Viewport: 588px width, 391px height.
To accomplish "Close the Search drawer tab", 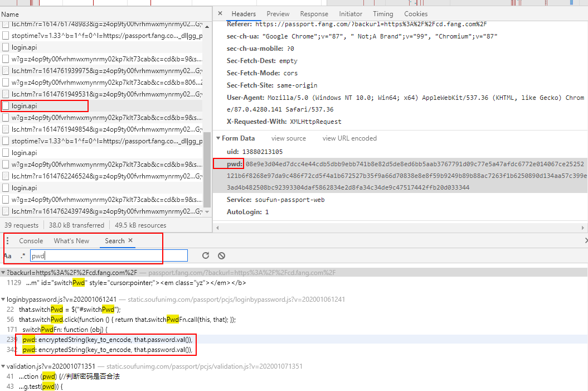I will pos(130,240).
